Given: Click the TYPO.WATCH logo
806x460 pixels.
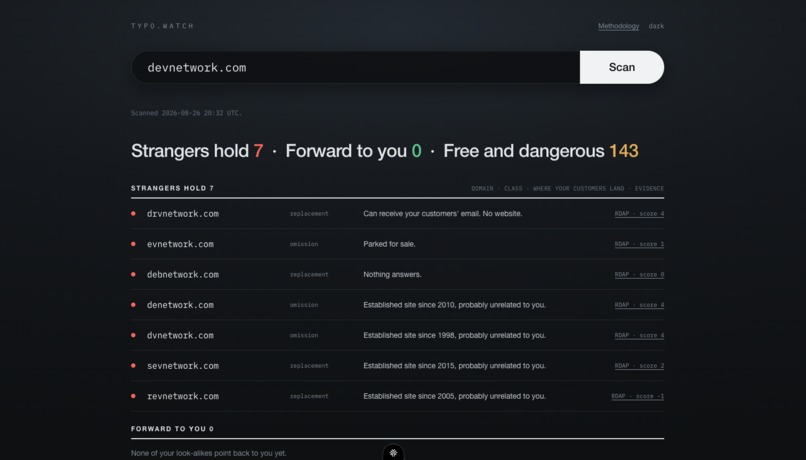Looking at the screenshot, I should [x=162, y=26].
